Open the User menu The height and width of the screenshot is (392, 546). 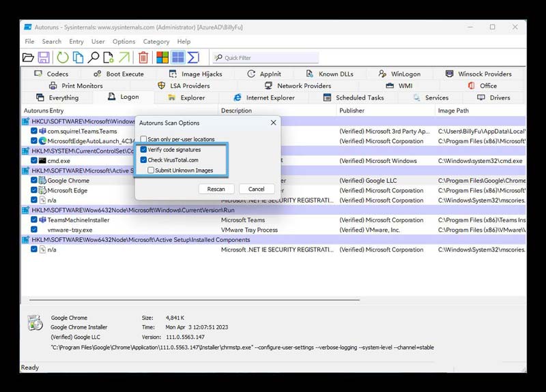click(98, 42)
